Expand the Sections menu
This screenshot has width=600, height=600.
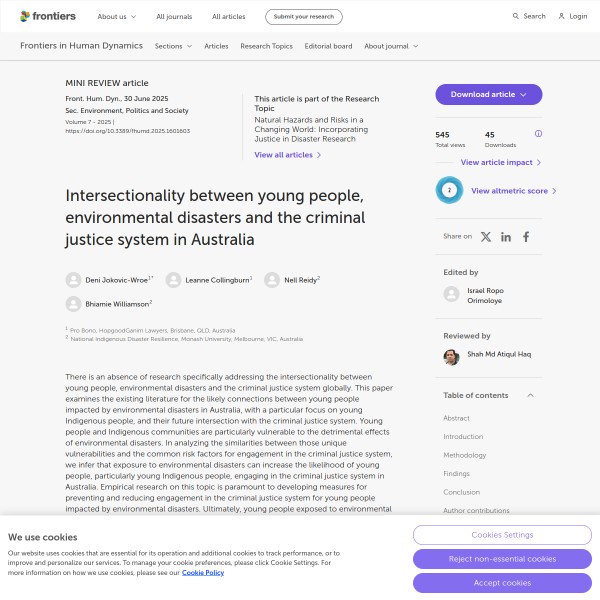173,46
